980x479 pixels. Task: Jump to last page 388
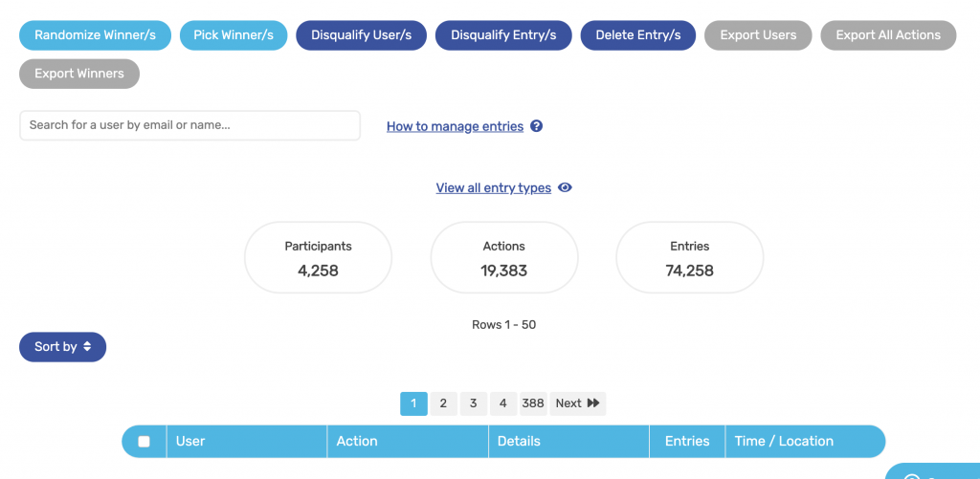[x=533, y=403]
